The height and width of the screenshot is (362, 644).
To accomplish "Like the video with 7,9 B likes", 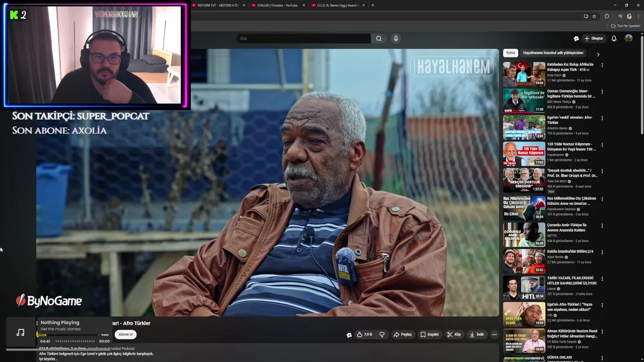I will pyautogui.click(x=365, y=334).
